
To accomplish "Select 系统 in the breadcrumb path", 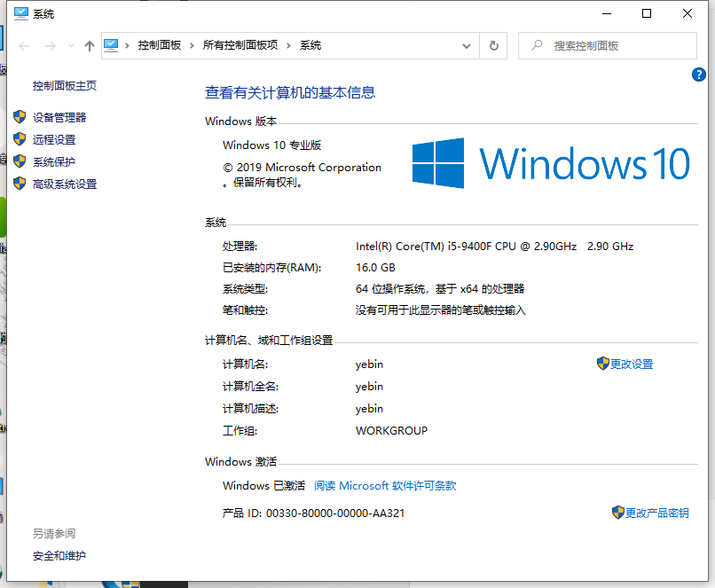I will point(310,45).
